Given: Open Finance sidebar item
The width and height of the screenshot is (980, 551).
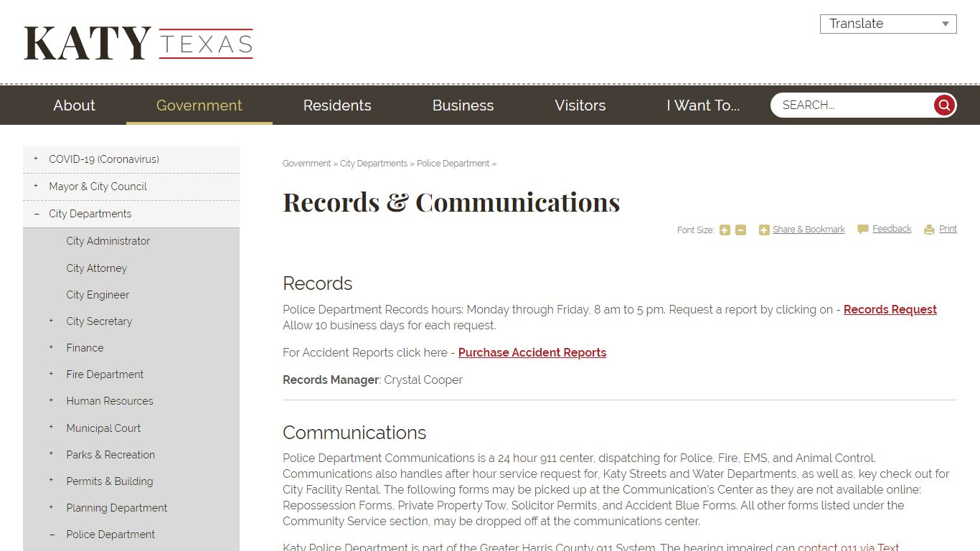Looking at the screenshot, I should tap(85, 348).
